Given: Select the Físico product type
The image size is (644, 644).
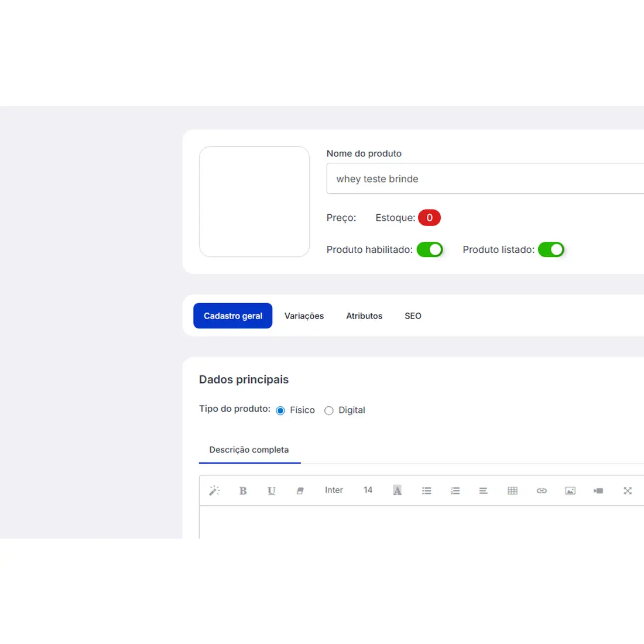Looking at the screenshot, I should coord(280,411).
